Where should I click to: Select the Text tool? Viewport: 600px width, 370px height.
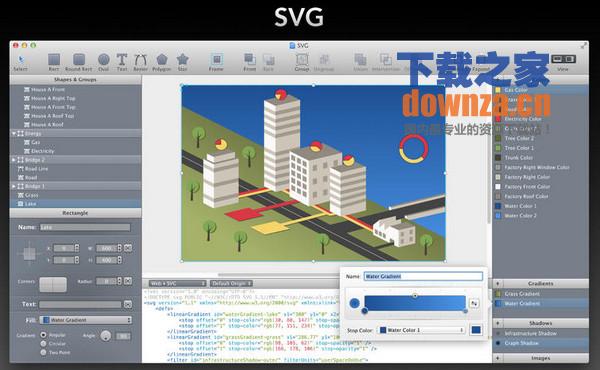coord(122,62)
